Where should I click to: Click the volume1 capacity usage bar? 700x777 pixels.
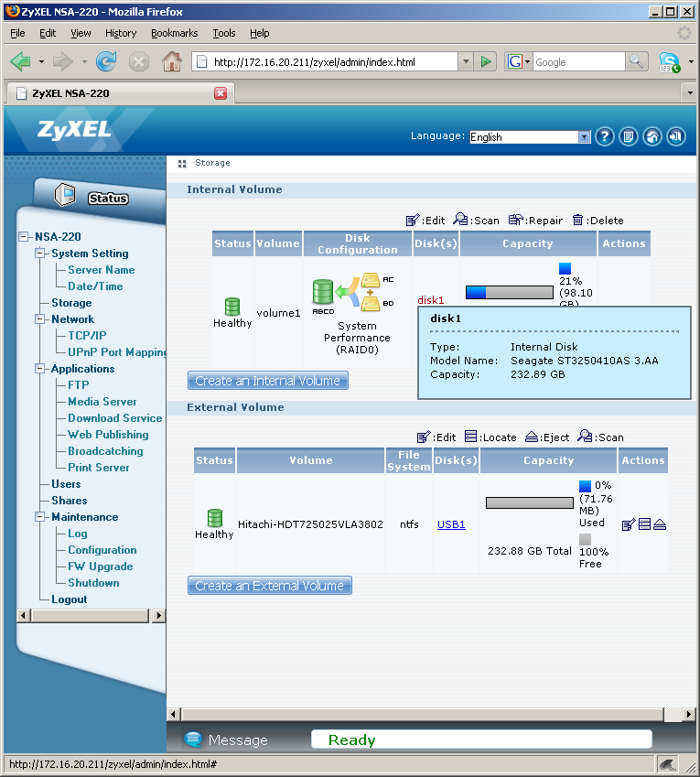(x=510, y=292)
